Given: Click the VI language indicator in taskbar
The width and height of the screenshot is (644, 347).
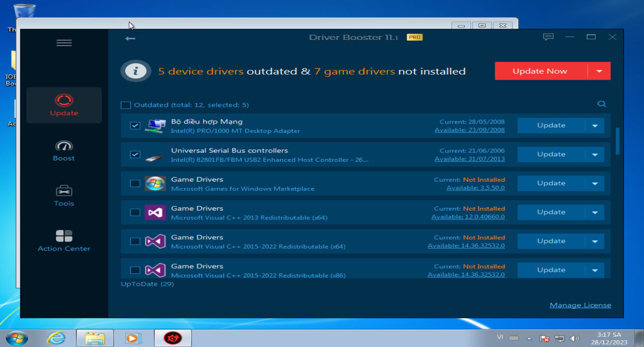Looking at the screenshot, I should [500, 337].
